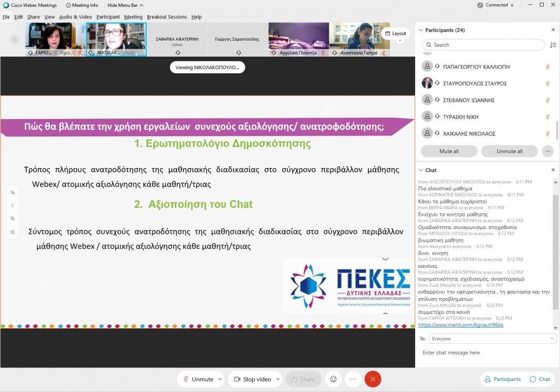
Task: Open more options beside Unmute all
Action: [x=547, y=151]
